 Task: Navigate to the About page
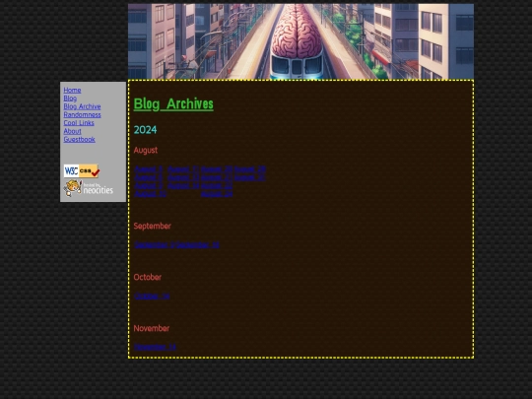tap(72, 131)
